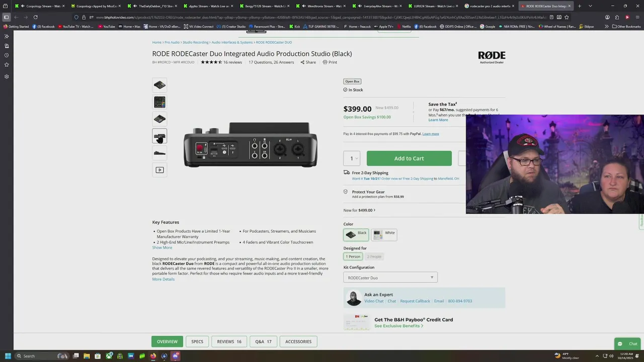Open the 16 reviews link
644x362 pixels.
click(232, 62)
